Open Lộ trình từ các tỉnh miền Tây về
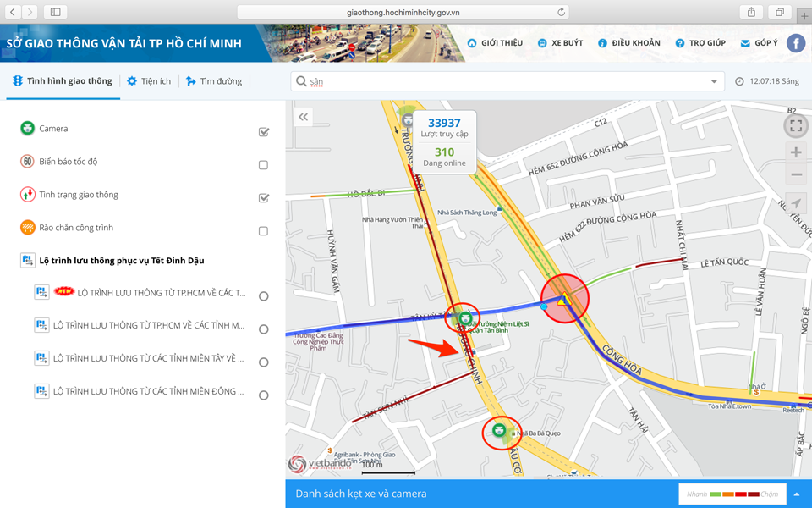 tap(149, 358)
